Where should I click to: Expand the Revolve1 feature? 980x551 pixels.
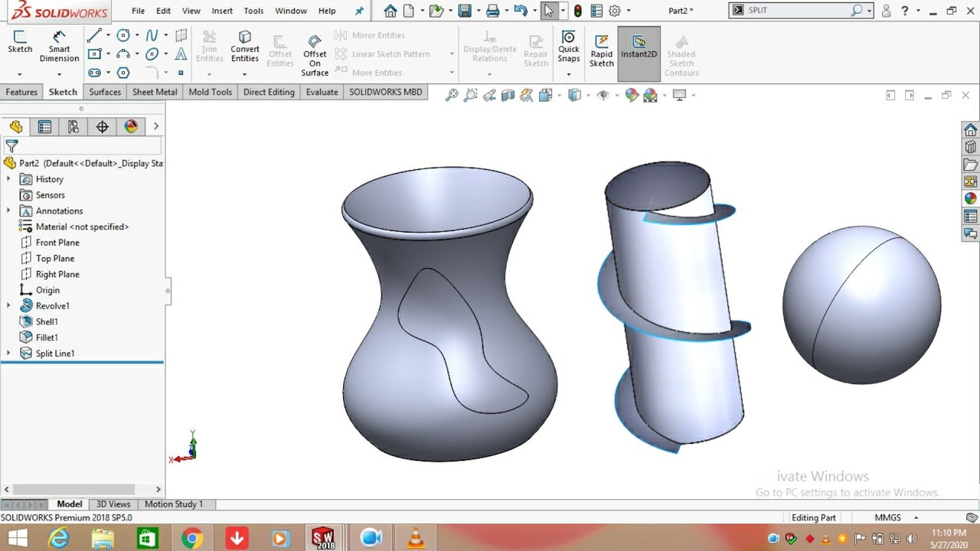coord(8,306)
